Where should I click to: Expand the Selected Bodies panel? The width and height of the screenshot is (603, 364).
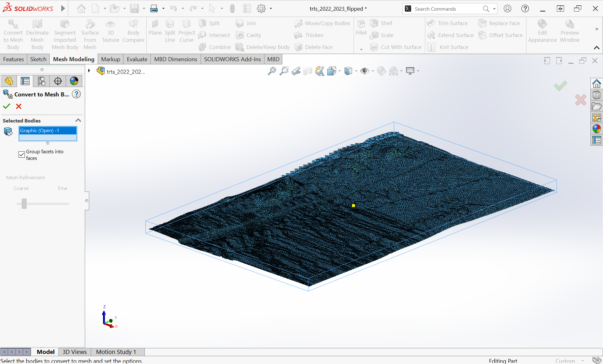[x=78, y=120]
